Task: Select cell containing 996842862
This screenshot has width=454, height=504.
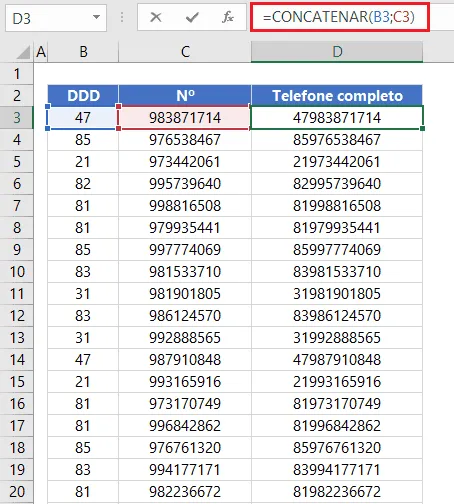Action: click(x=185, y=426)
